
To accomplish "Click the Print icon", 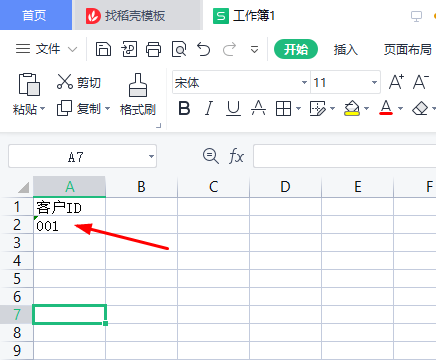I will (x=154, y=49).
